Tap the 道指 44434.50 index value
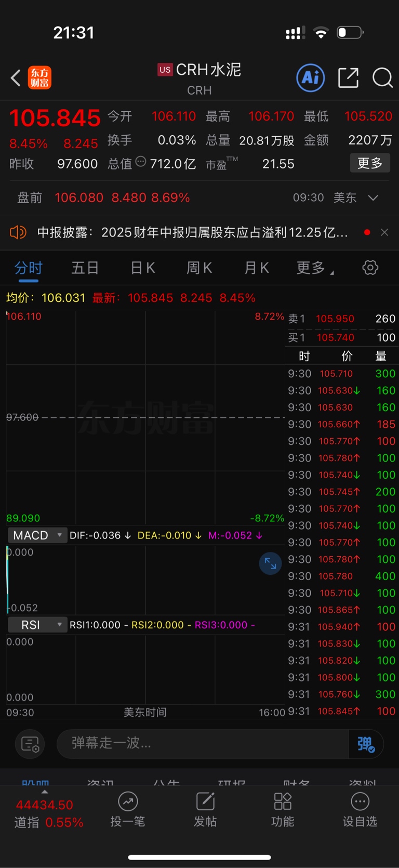399x868 pixels. pos(45,805)
